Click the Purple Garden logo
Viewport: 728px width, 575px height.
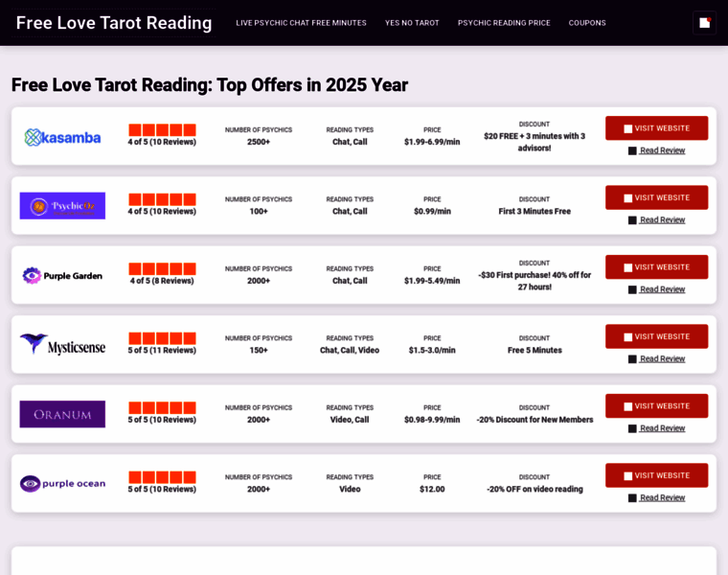[x=62, y=275]
